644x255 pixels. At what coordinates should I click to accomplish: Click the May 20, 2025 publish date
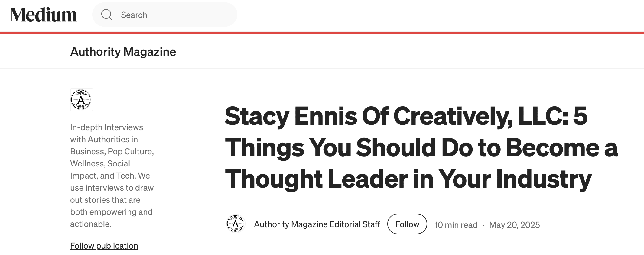pos(514,225)
